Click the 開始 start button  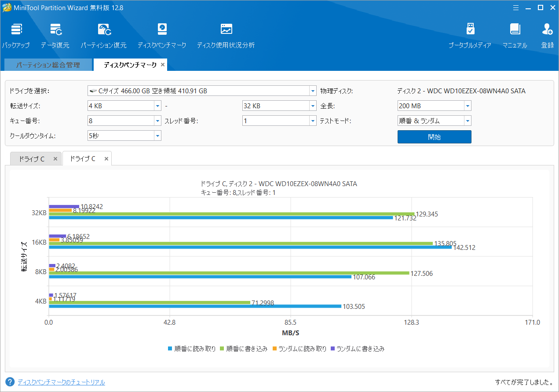(435, 137)
